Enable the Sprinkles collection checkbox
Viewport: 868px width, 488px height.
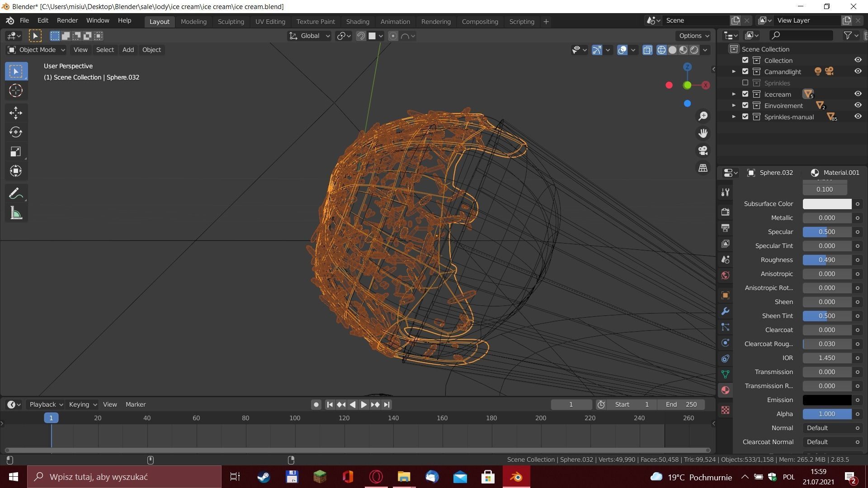pos(745,83)
